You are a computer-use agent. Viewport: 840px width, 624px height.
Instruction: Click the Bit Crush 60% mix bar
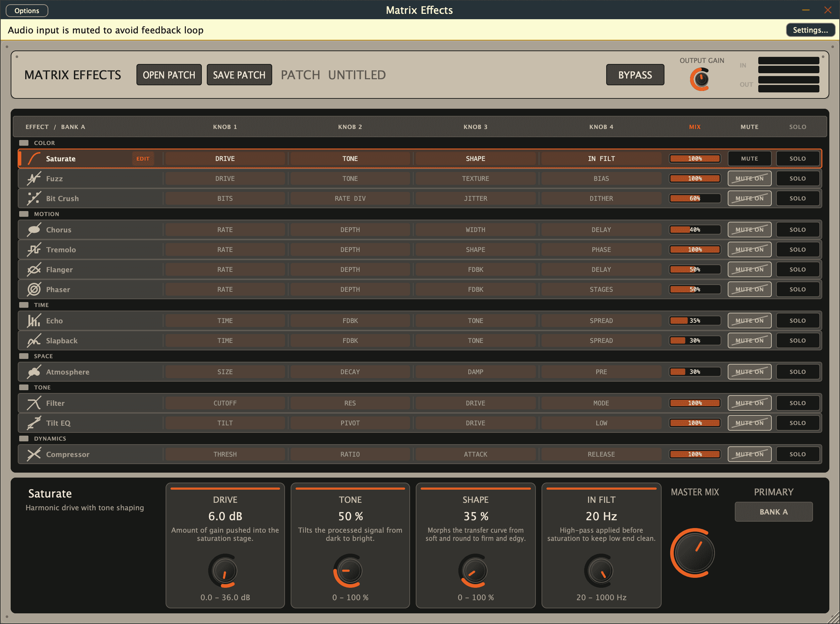click(695, 198)
